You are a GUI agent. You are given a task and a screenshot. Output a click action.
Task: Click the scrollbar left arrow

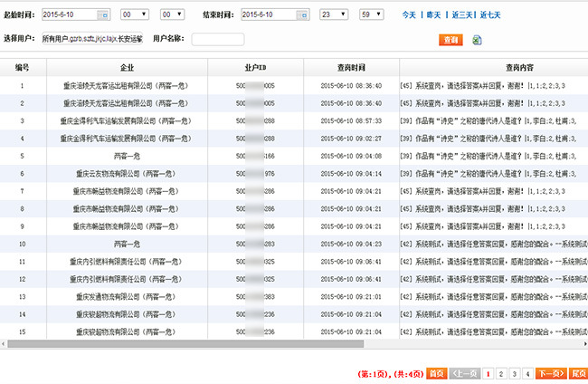(3, 344)
